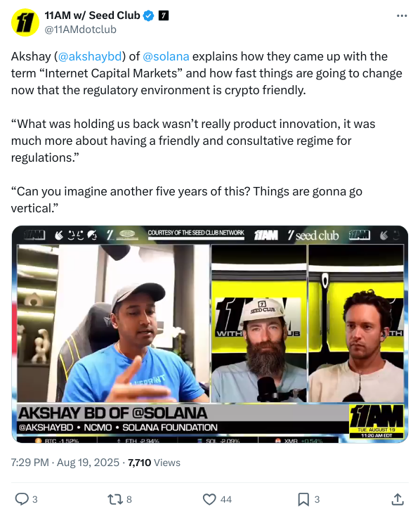Open the share upload icon
420x516 pixels.
tap(398, 499)
